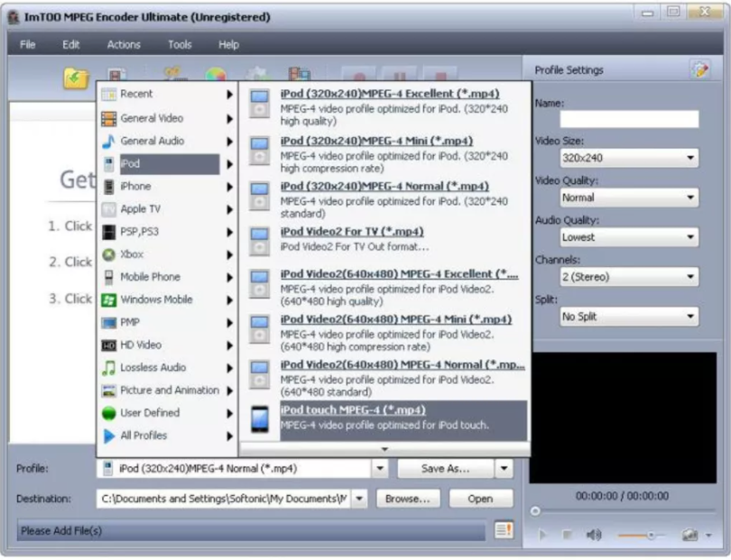Select iPod Video2(640x480) MPEG-4 Excellent link
Viewport: 731px width, 560px height.
(x=399, y=274)
